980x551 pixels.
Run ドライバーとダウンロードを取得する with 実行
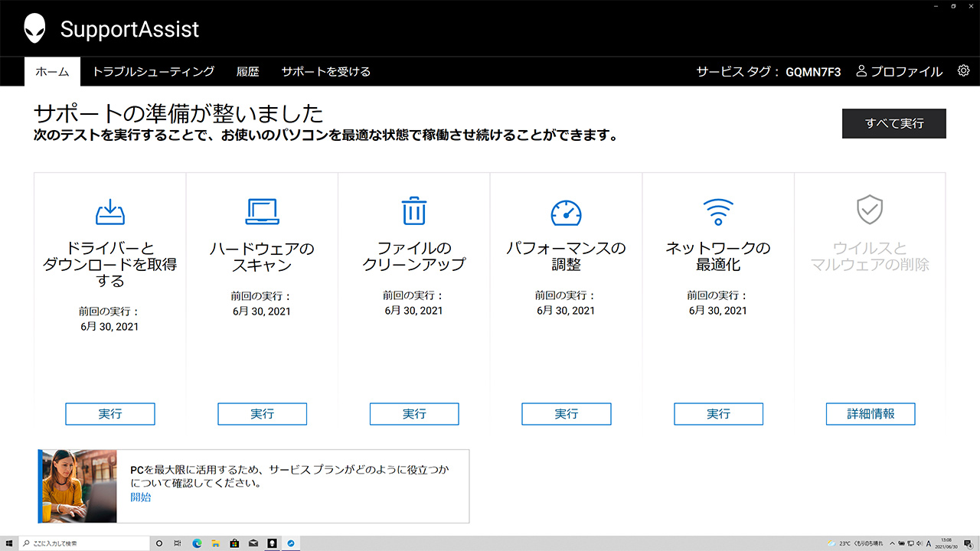pos(110,414)
